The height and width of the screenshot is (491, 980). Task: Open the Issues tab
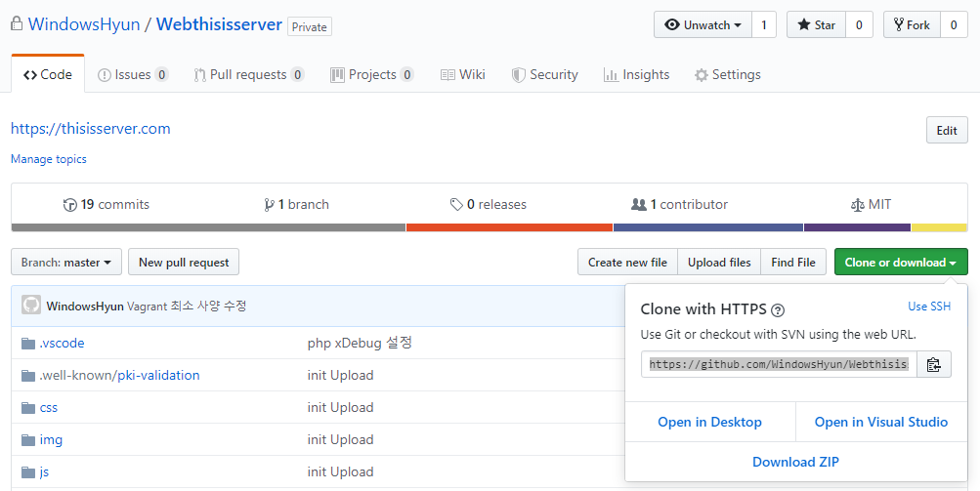pos(133,74)
